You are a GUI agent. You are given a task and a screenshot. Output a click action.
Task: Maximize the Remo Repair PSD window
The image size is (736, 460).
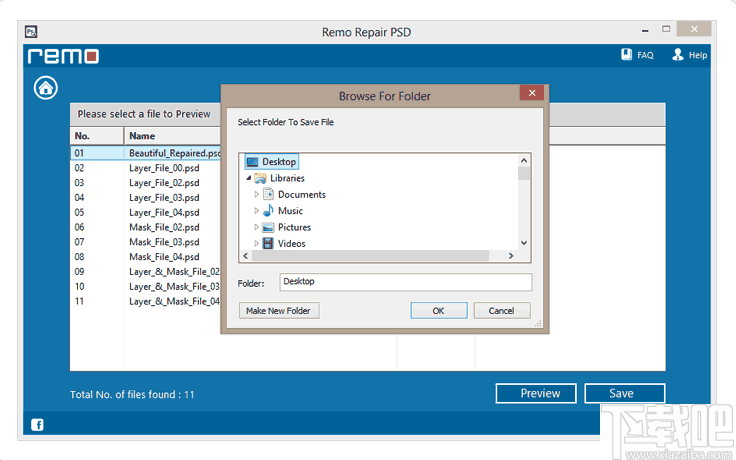666,29
